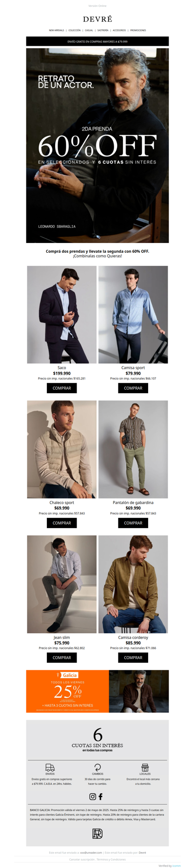Click the Cambios return arrow icon
Viewport: 195px width, 868px height.
[x=97, y=768]
